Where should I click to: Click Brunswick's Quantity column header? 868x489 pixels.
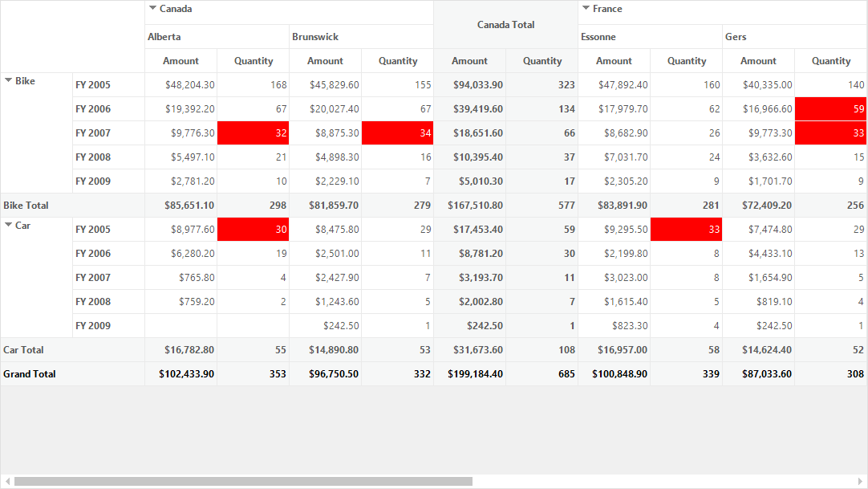397,61
